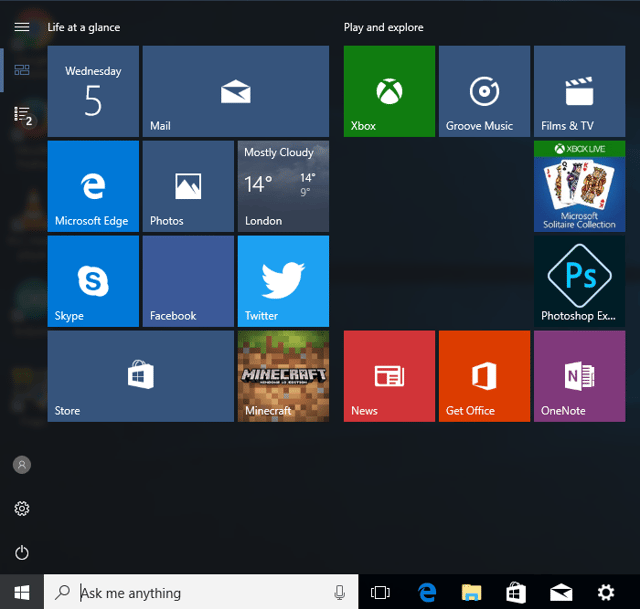Open the Groove Music tile
This screenshot has height=609, width=640.
pos(484,91)
